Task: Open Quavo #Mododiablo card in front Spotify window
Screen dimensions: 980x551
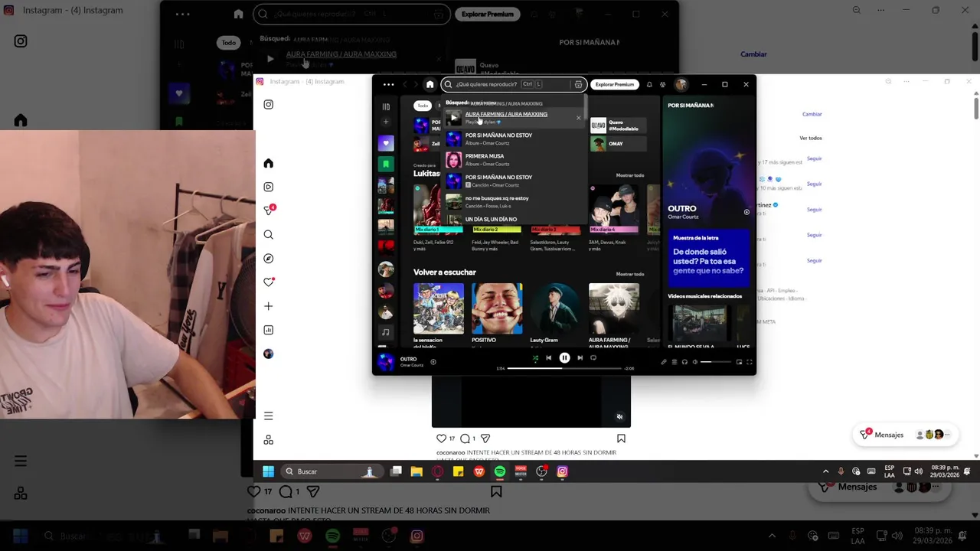Action: [x=618, y=125]
